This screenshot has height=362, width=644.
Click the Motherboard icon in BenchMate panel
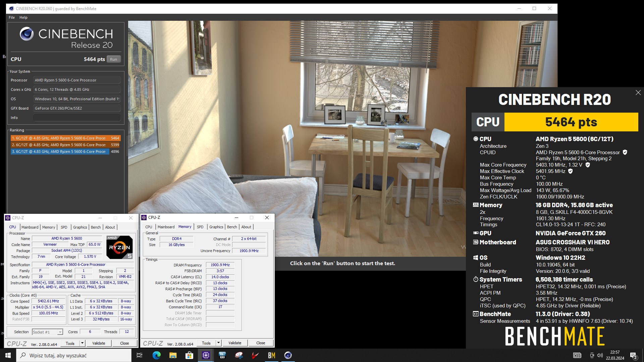[x=476, y=242]
